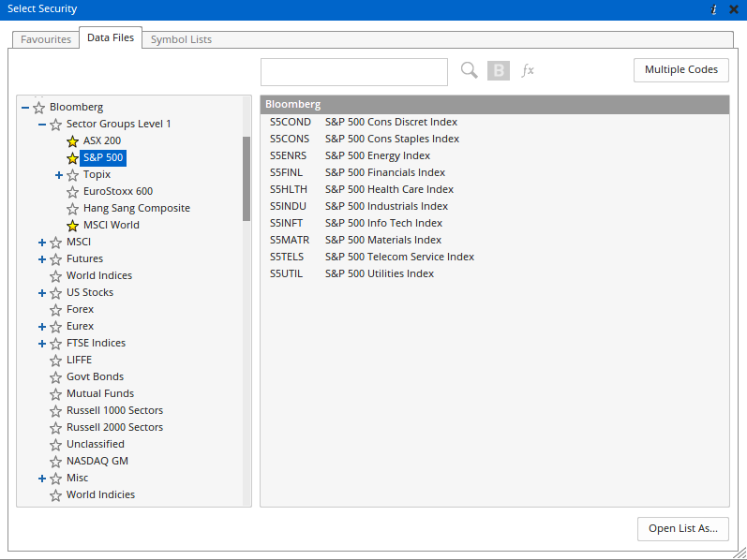This screenshot has width=747, height=560.
Task: Switch to the Favourites tab
Action: 46,39
